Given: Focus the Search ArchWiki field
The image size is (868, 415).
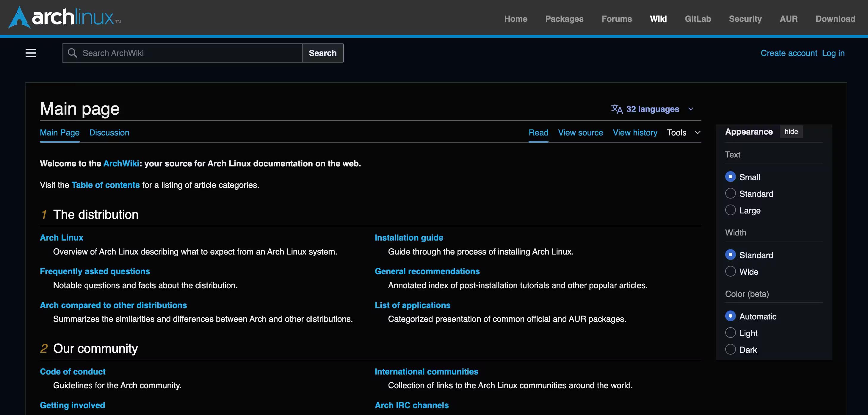Looking at the screenshot, I should (x=182, y=53).
